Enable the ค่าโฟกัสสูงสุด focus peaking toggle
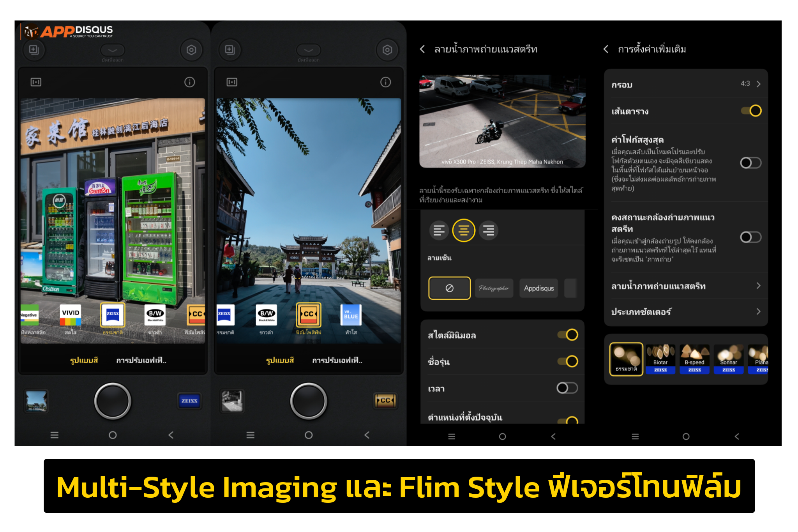This screenshot has width=798, height=532. pos(750,163)
